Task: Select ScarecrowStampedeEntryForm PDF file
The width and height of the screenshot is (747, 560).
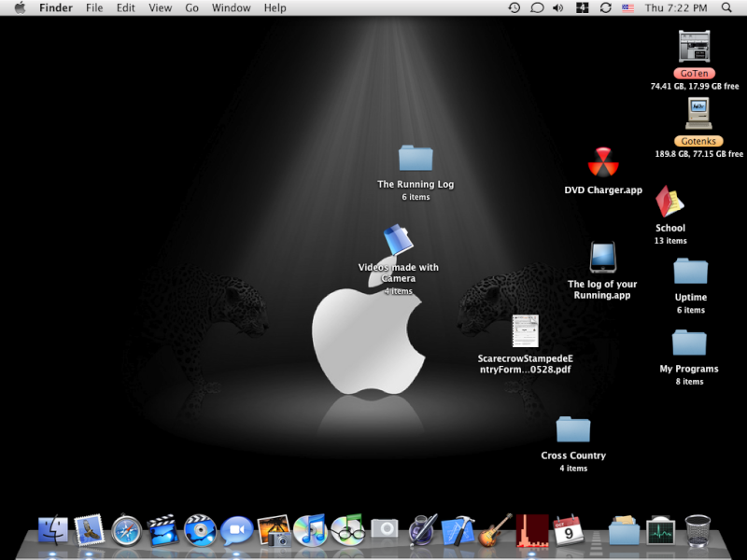Action: click(525, 331)
